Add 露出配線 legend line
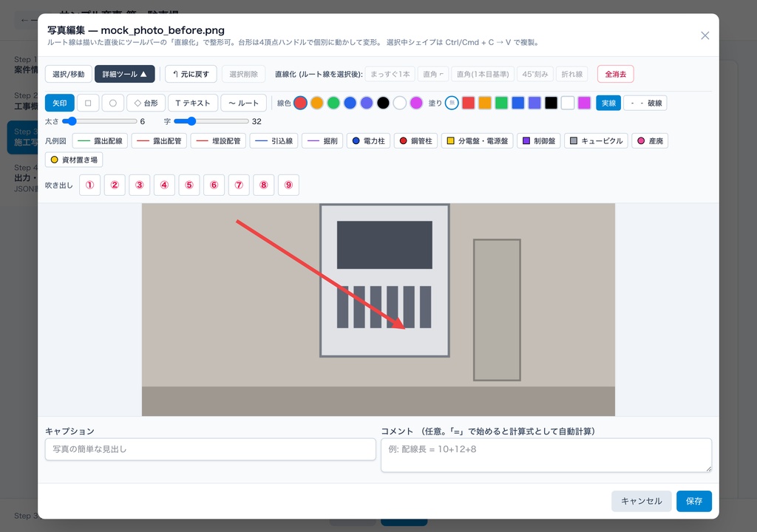The width and height of the screenshot is (757, 532). [x=100, y=141]
